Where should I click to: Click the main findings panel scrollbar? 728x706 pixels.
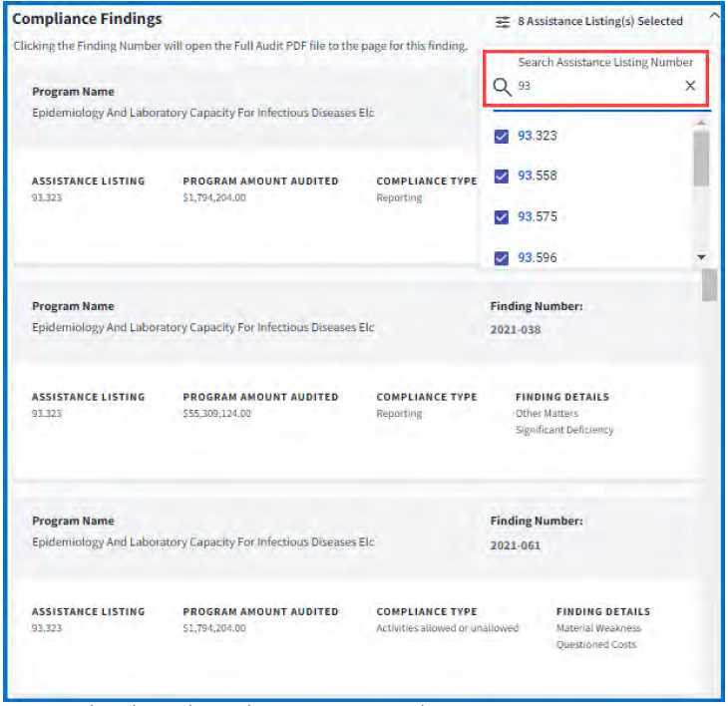click(709, 285)
